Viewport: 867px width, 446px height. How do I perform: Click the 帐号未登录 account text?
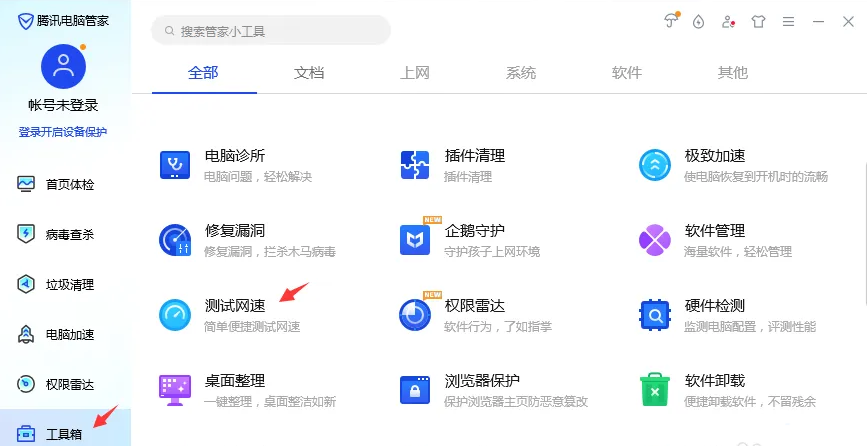click(63, 105)
